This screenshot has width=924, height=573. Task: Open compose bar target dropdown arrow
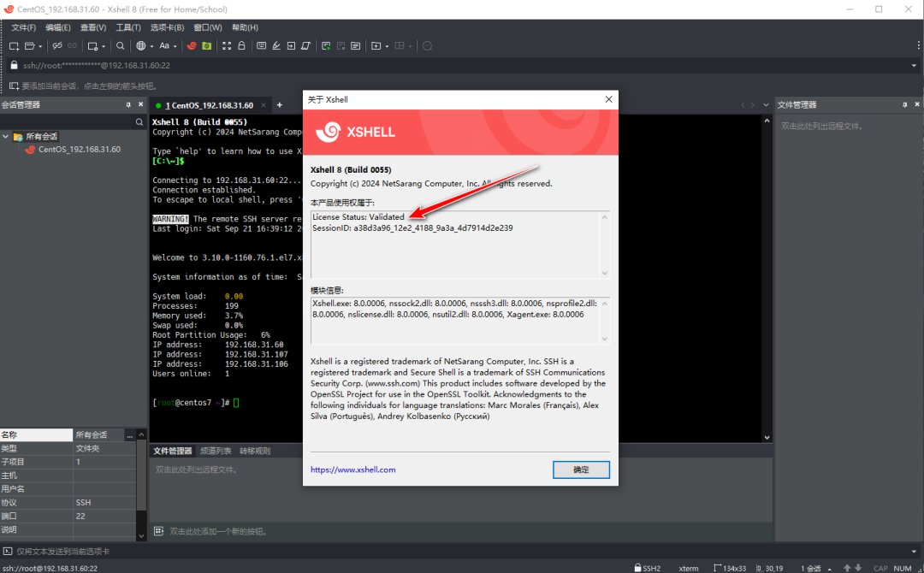(914, 552)
